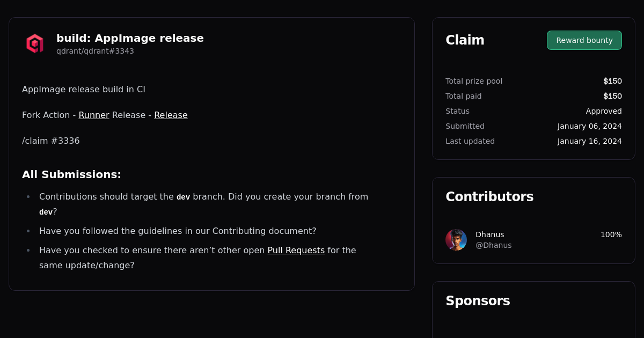Open the @Dhanus handle
The image size is (644, 338).
(493, 245)
